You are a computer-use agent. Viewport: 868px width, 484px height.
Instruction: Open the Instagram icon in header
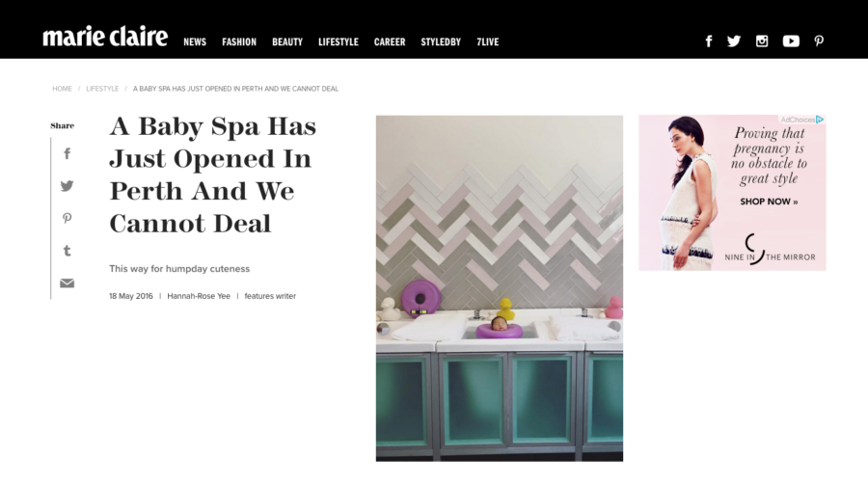[x=762, y=41]
